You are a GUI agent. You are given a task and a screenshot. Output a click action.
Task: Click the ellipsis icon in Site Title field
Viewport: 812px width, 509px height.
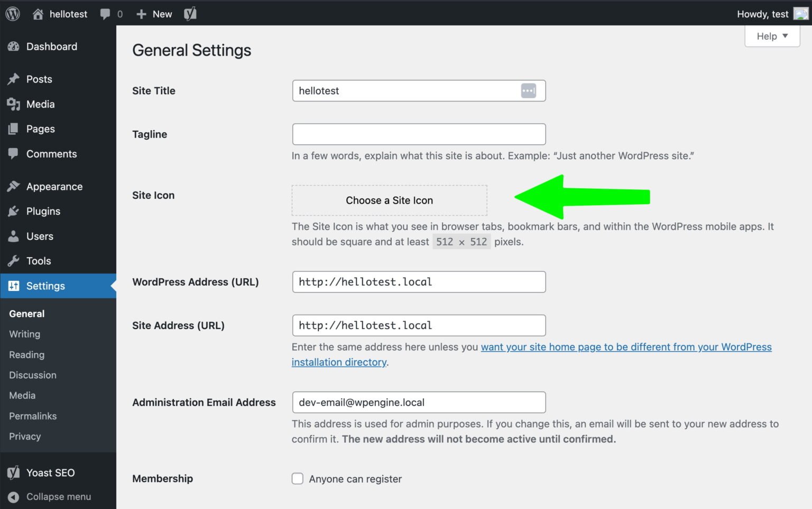(528, 90)
